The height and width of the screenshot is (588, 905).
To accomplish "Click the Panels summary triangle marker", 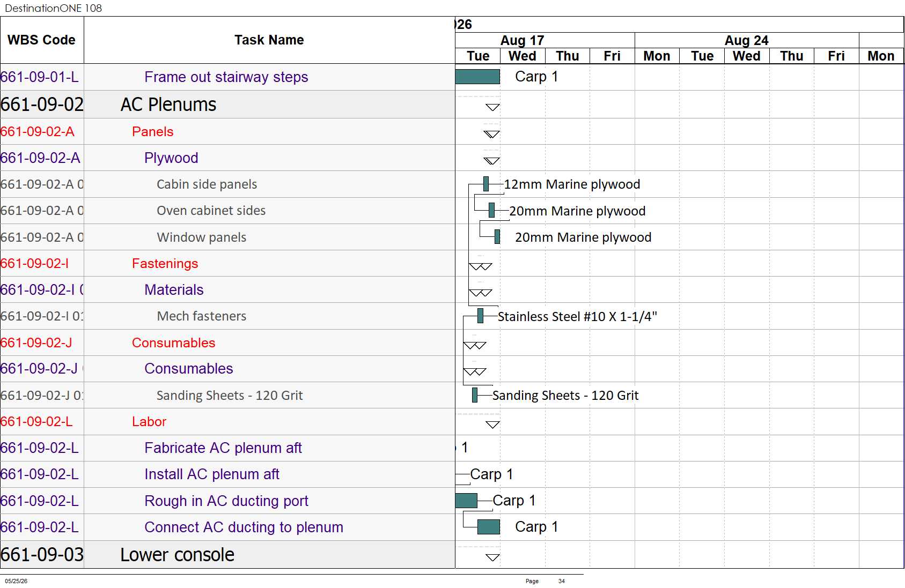I will pyautogui.click(x=491, y=134).
